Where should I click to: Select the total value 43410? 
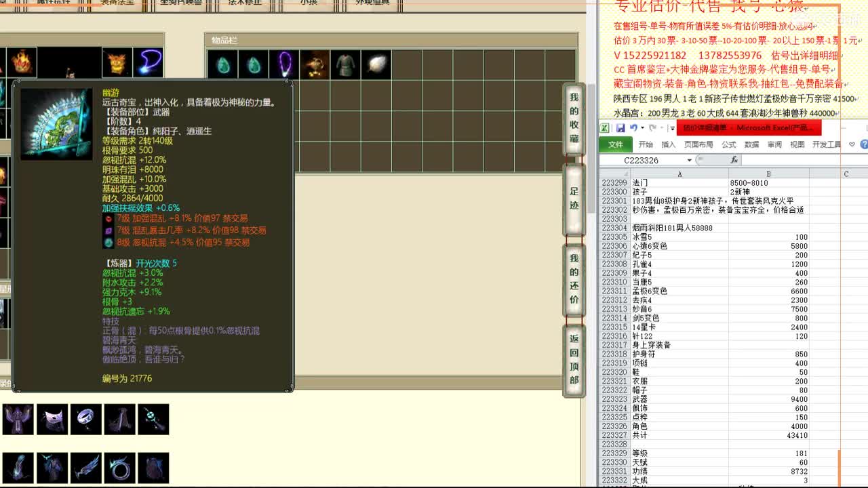coord(768,435)
